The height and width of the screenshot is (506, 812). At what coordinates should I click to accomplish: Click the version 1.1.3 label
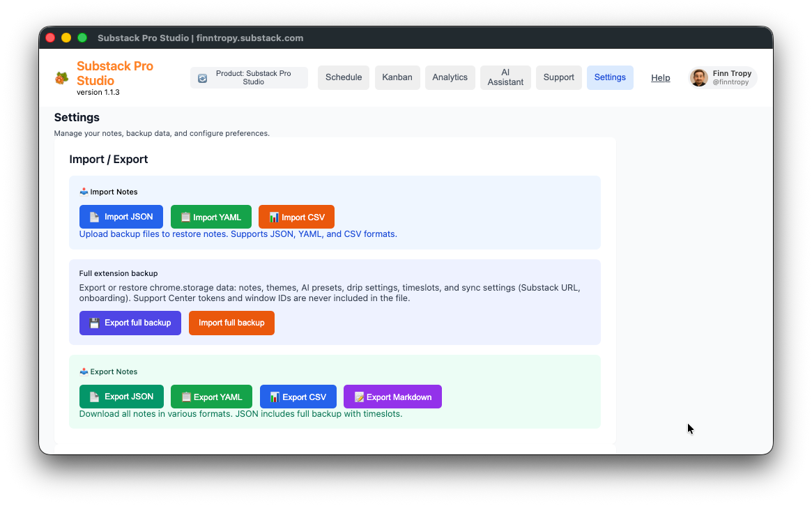tap(98, 92)
